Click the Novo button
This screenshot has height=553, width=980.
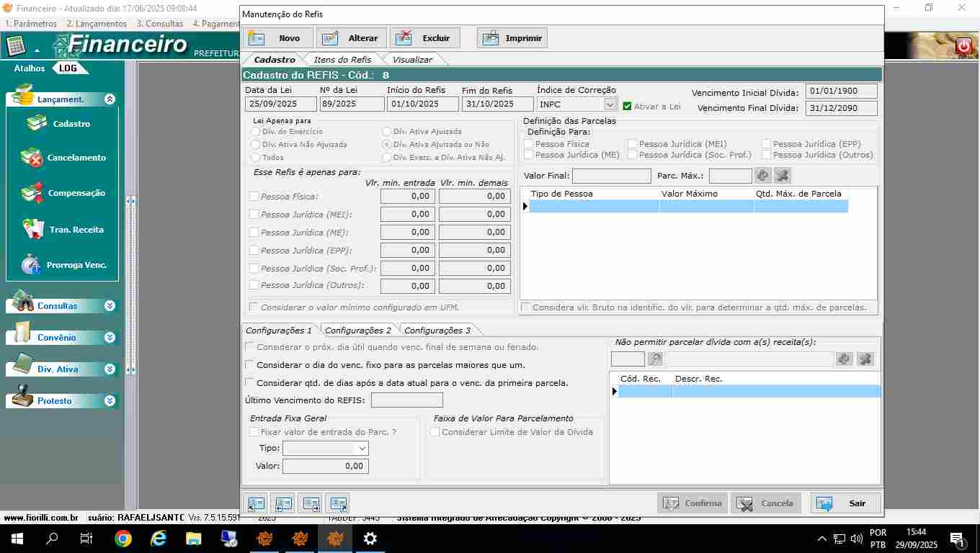278,38
